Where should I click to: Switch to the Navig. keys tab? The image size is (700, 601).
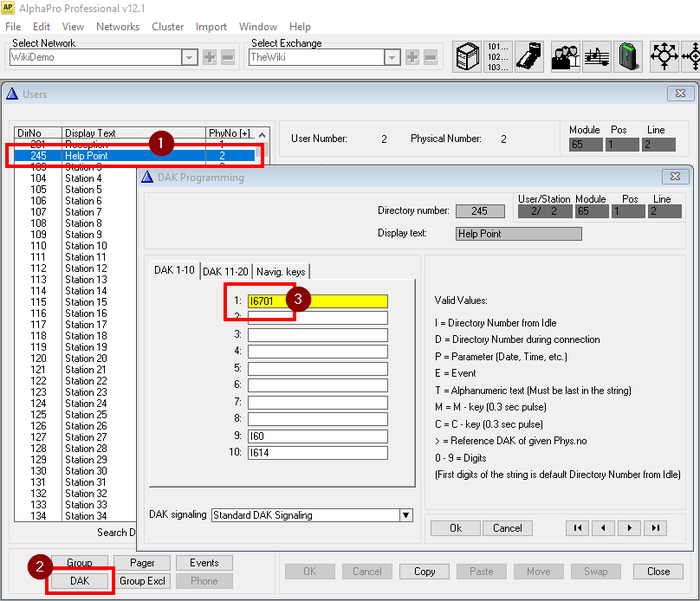(281, 271)
